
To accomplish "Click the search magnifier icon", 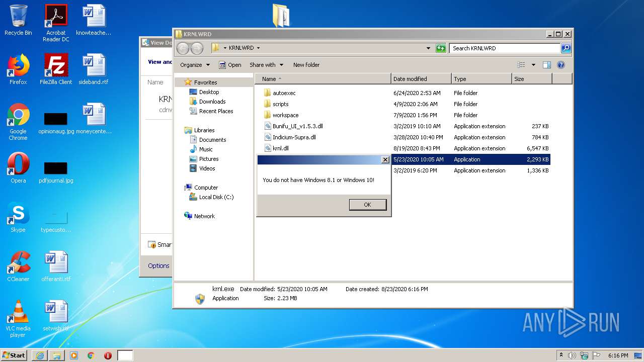I will click(566, 48).
